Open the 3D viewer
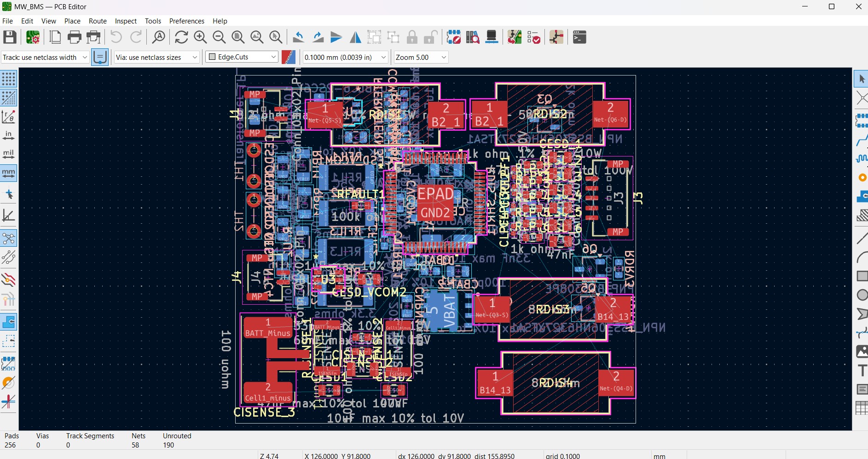 492,37
